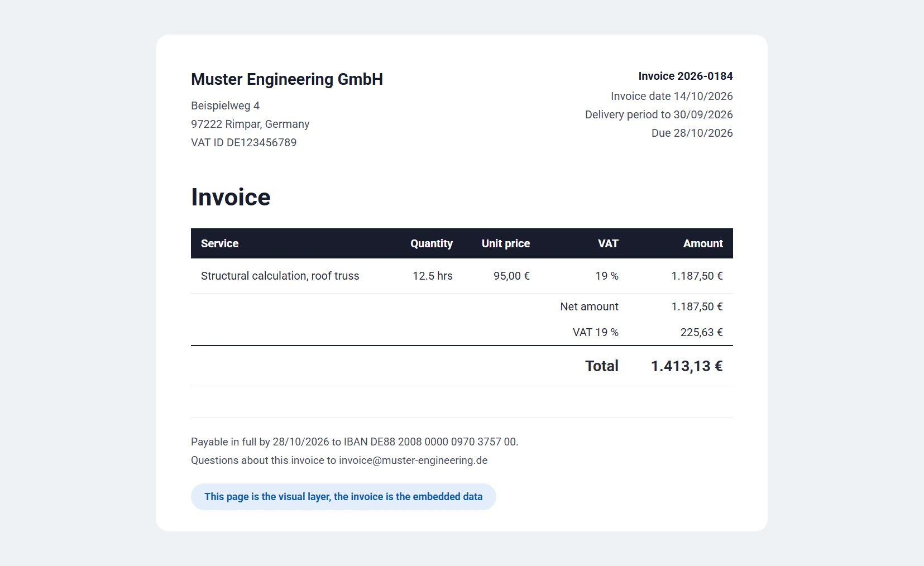Click the VAT column header

[x=608, y=243]
